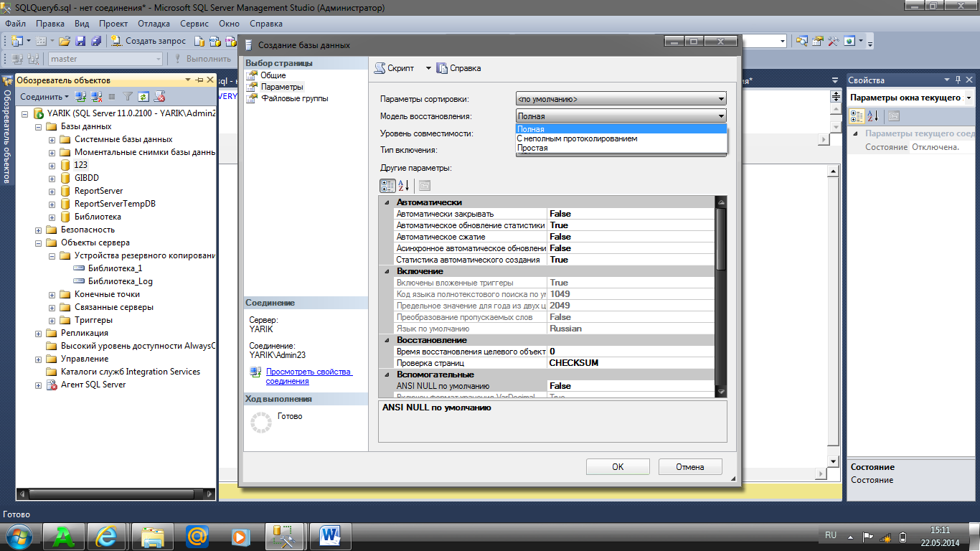This screenshot has height=551, width=980.
Task: Select Автоматическое сжатие property row
Action: pyautogui.click(x=554, y=237)
